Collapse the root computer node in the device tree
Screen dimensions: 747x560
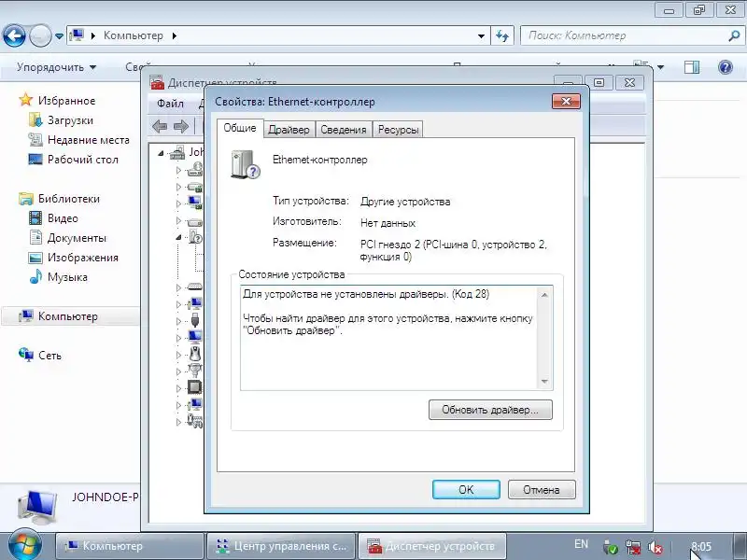pyautogui.click(x=161, y=153)
